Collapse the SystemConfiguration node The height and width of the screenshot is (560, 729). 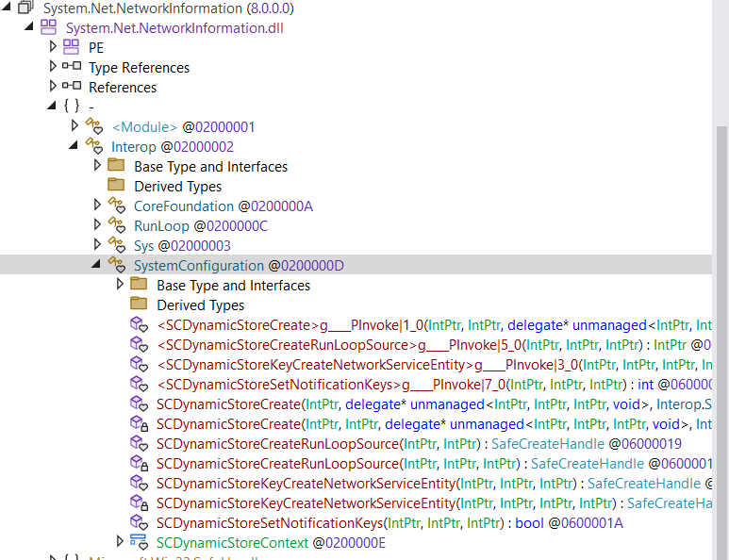pos(97,265)
